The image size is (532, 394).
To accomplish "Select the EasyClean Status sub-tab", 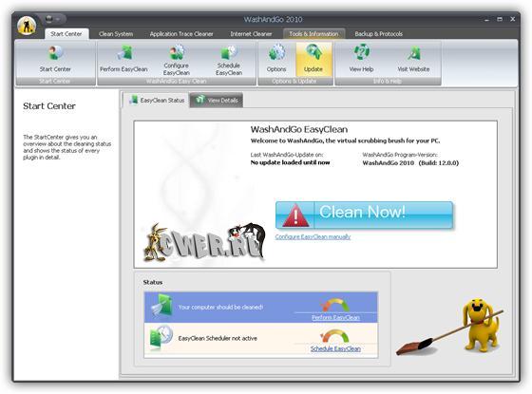I will (x=156, y=101).
